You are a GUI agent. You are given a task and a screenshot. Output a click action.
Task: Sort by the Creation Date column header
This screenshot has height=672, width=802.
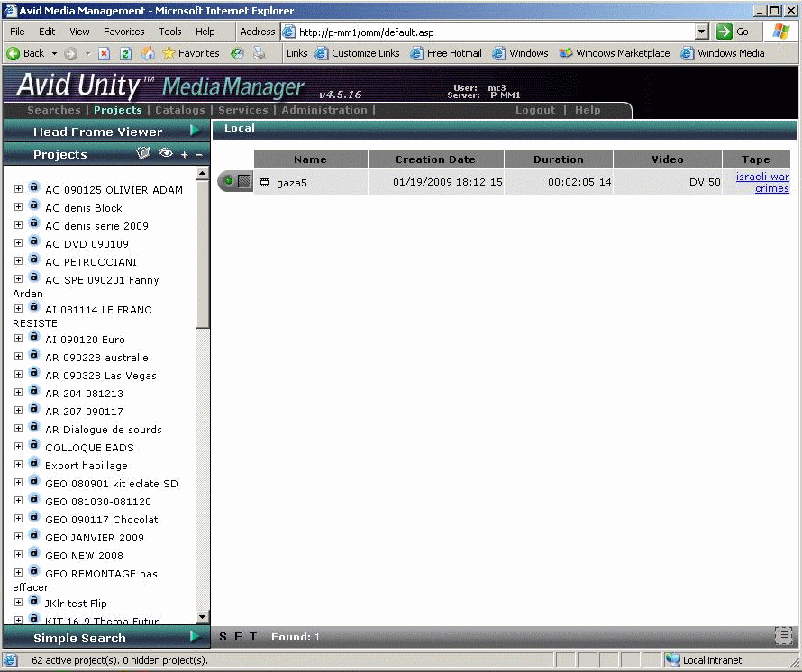point(436,159)
